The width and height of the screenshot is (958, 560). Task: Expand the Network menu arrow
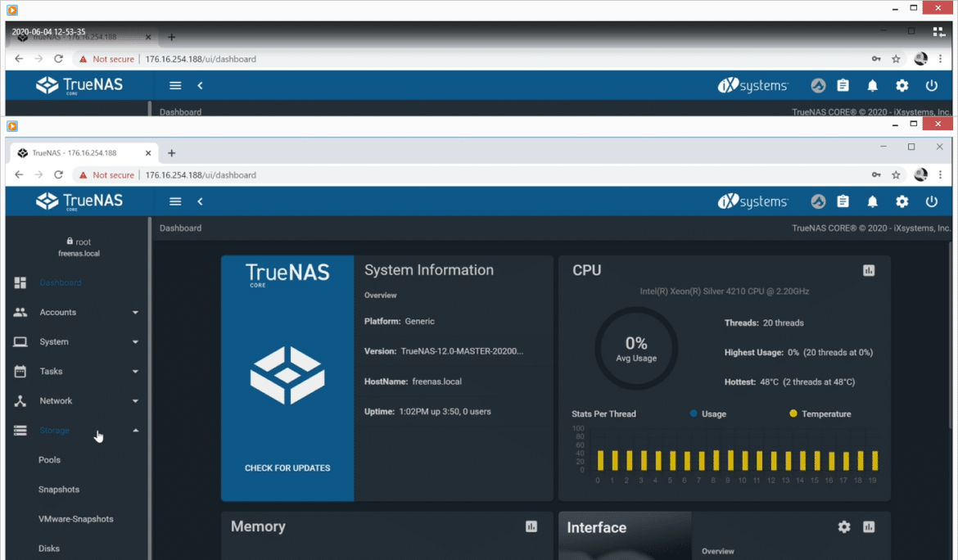135,401
